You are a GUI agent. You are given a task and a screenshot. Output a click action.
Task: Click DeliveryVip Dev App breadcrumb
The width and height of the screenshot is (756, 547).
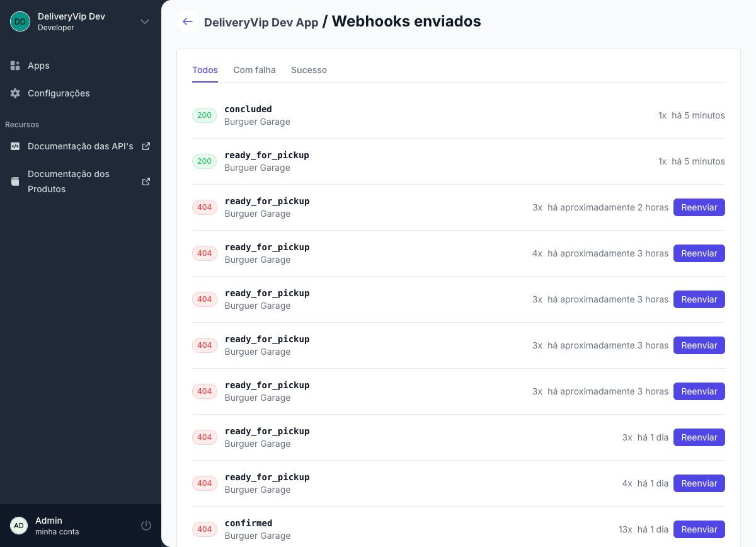click(x=261, y=22)
